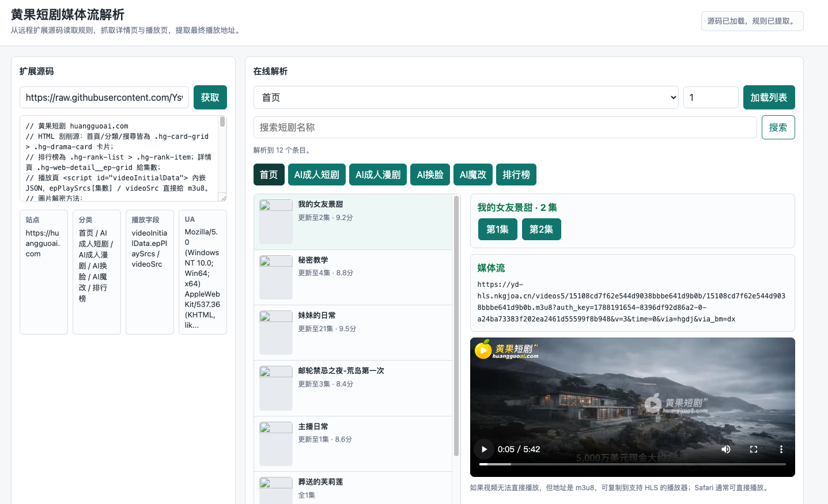Click the 获取 button
828x504 pixels.
coord(210,97)
